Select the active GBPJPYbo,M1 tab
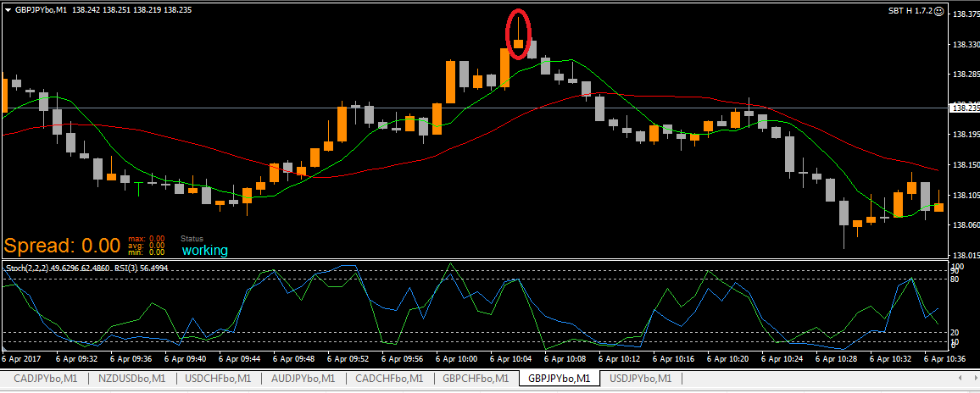980x393 pixels. [559, 379]
